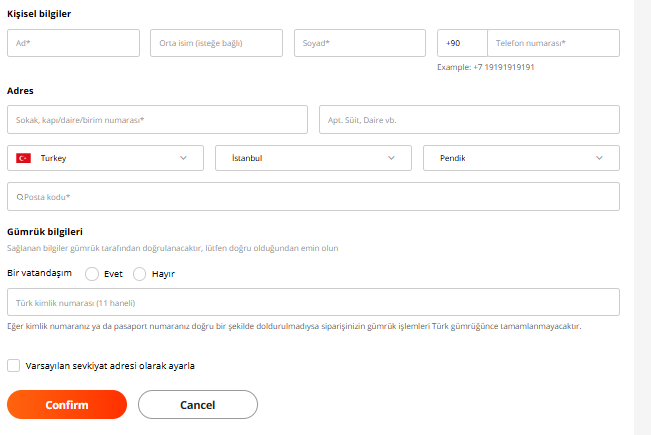Enable Varsayılan sevkiyat adresi checkbox
The width and height of the screenshot is (651, 435).
(x=14, y=366)
